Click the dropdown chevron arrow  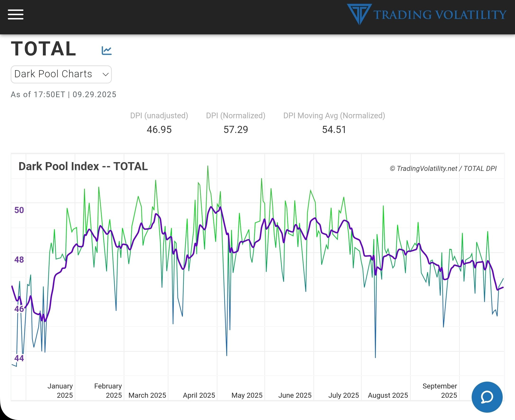[x=105, y=74]
